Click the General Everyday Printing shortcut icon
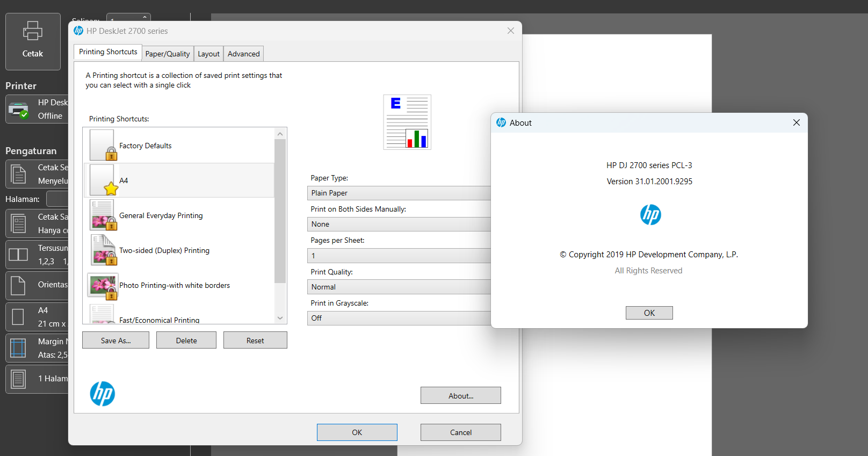Viewport: 868px width, 456px height. click(x=103, y=215)
